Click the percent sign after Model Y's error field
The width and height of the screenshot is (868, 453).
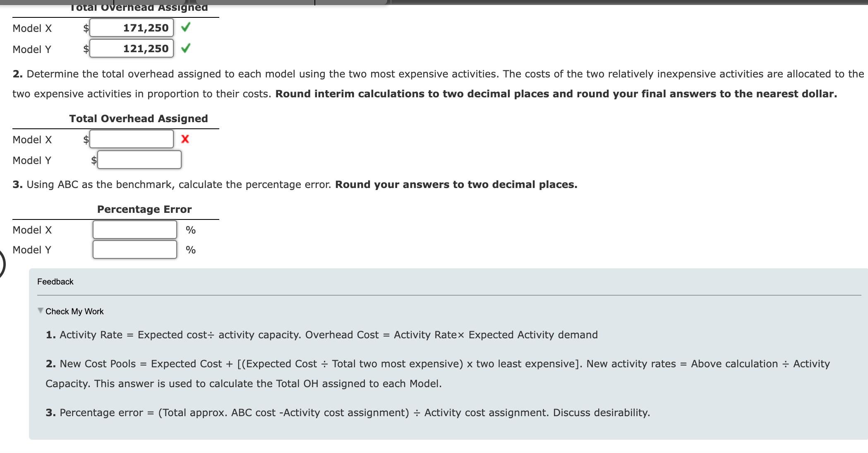click(190, 249)
